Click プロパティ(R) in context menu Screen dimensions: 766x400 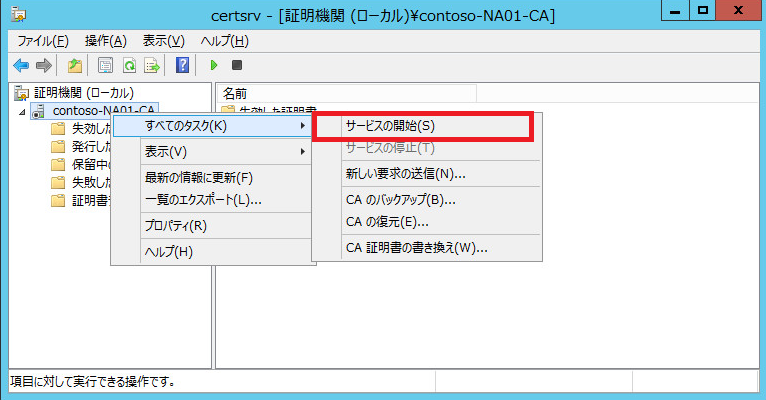click(175, 225)
